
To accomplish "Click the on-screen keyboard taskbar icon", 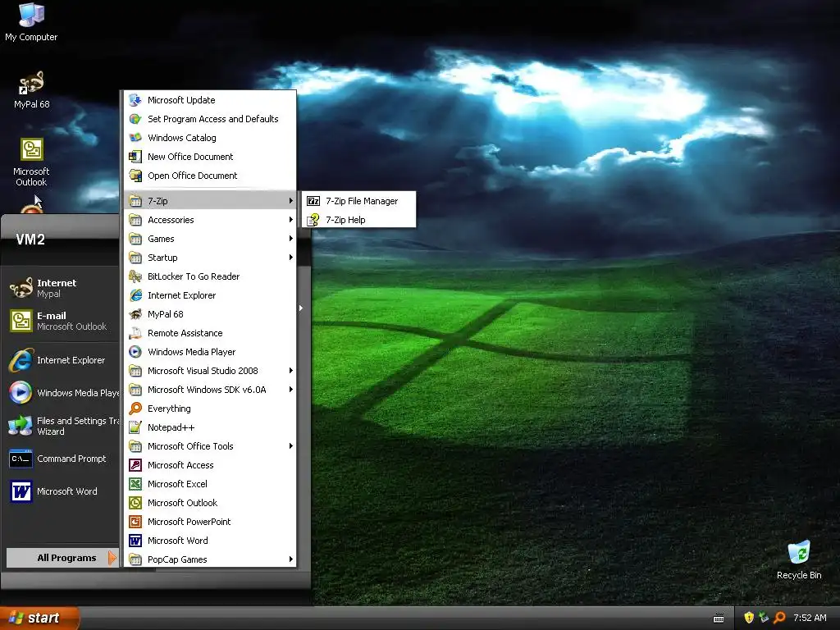I will pyautogui.click(x=719, y=619).
